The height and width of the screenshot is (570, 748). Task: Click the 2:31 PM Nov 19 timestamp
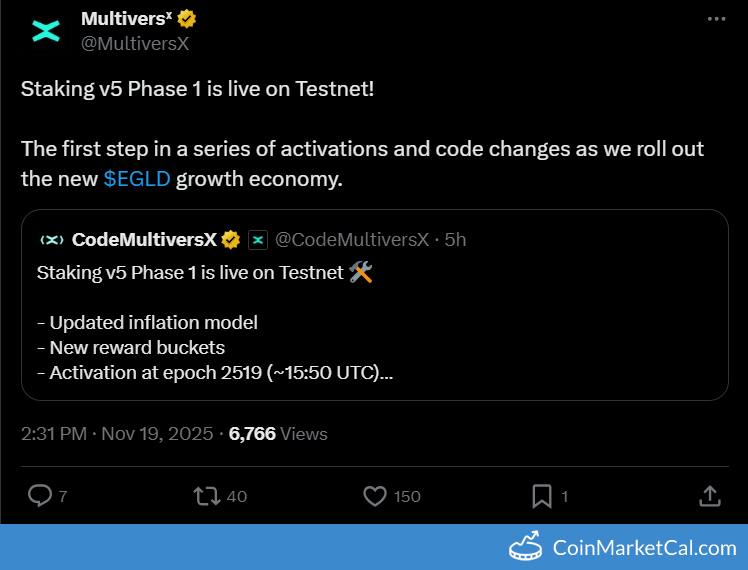pos(117,434)
